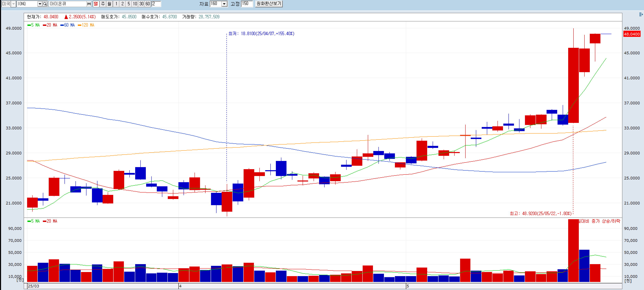This screenshot has width=644, height=290.
Task: Click the red 48.0400 current price tag
Action: pyautogui.click(x=632, y=34)
